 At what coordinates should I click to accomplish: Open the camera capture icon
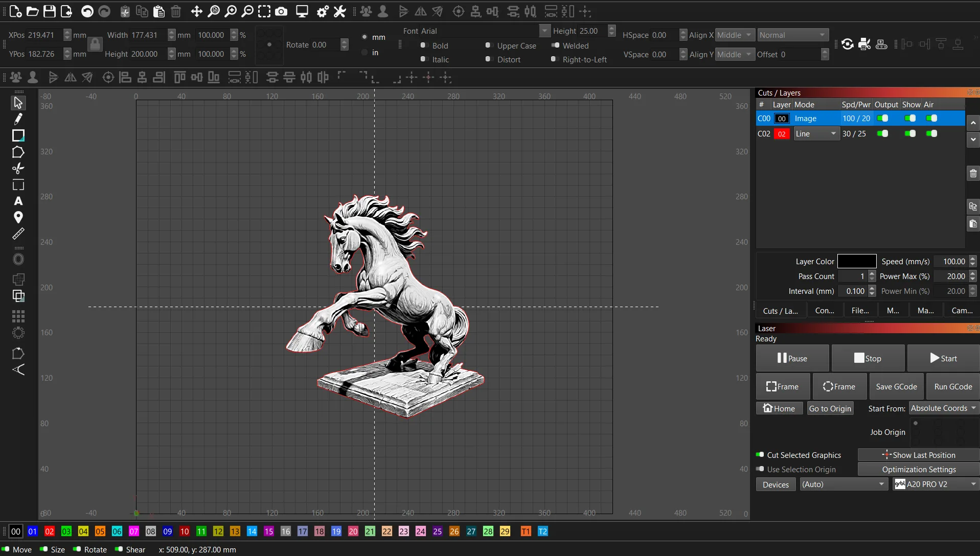tap(281, 11)
